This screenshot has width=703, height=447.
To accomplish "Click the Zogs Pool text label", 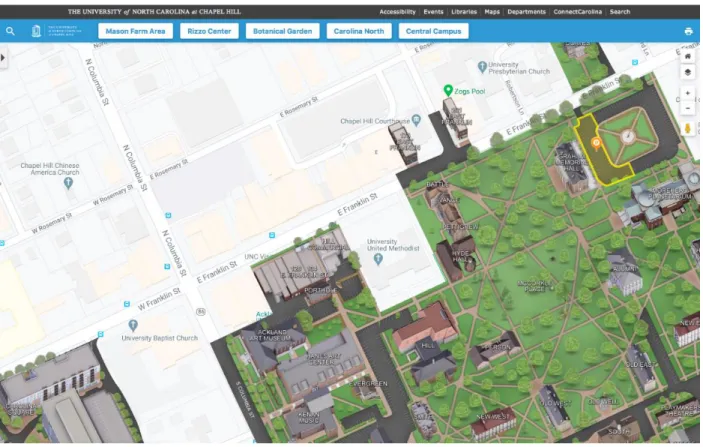I will 470,91.
